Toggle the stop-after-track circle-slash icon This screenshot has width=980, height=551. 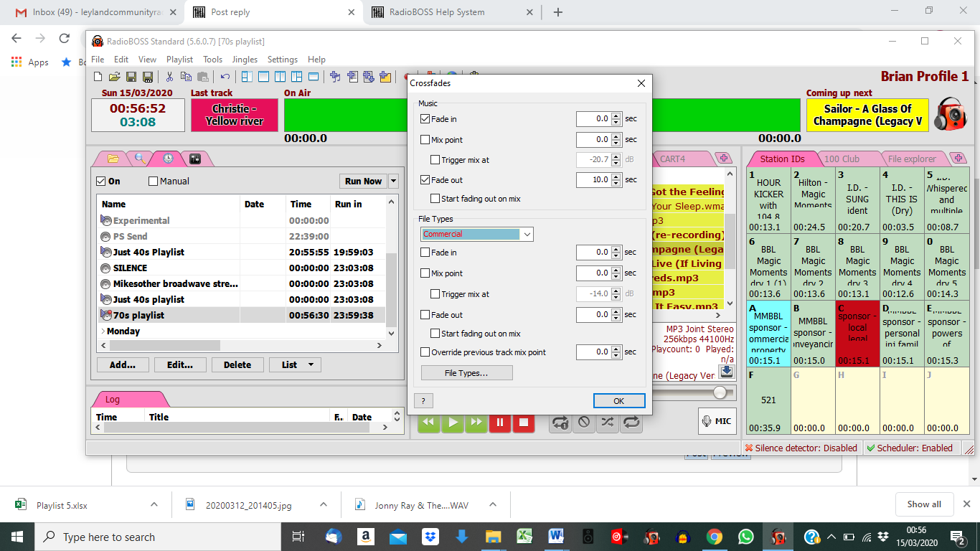[584, 423]
